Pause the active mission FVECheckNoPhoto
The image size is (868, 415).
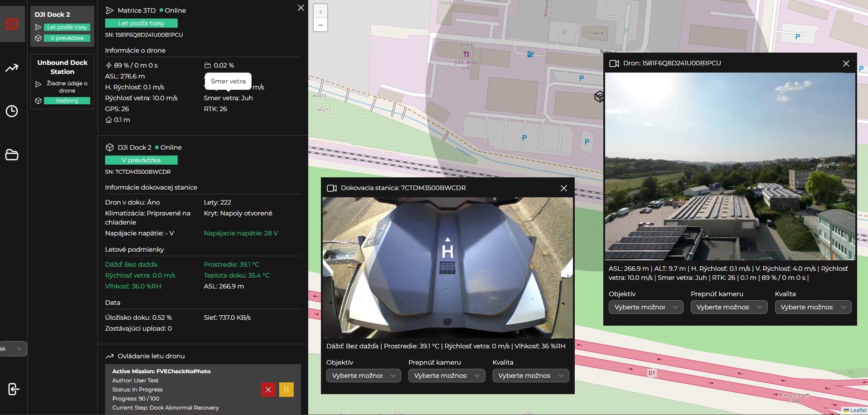click(286, 390)
